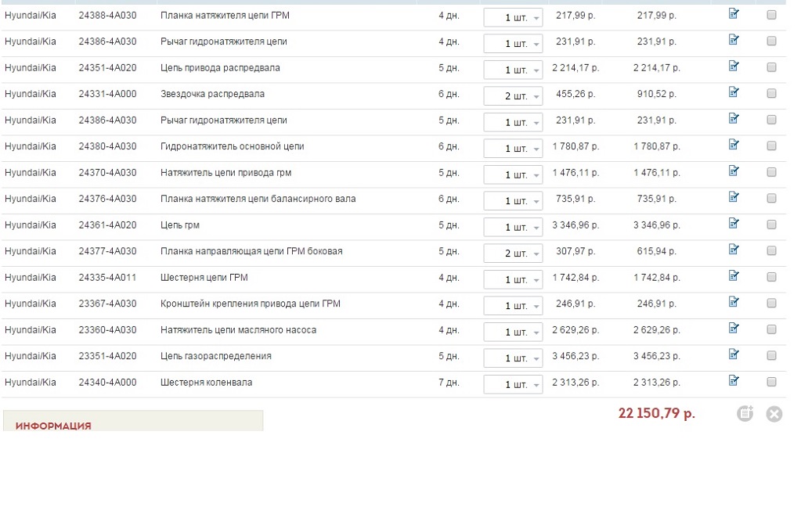Viewport: 801px width, 532px height.
Task: Click part name Натяжитель цепи привода грм
Action: pyautogui.click(x=226, y=173)
